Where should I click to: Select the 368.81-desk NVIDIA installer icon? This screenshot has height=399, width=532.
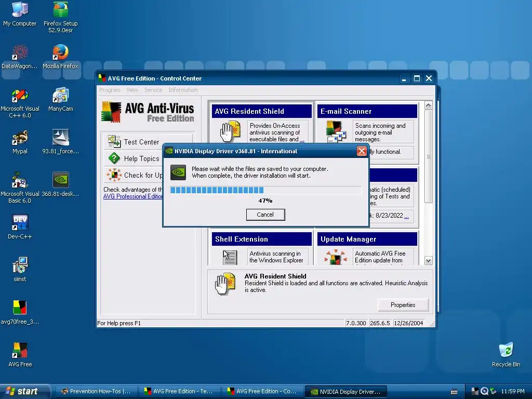[60, 185]
